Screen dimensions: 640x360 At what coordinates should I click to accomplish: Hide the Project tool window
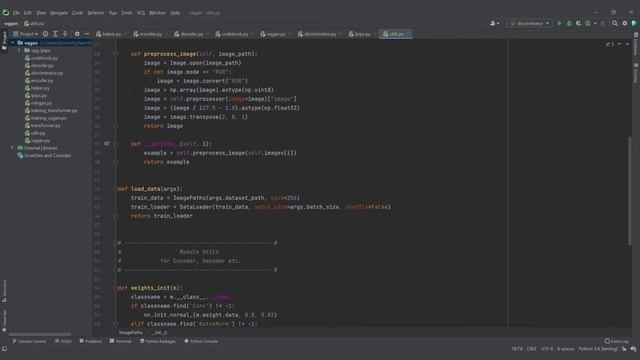click(x=87, y=34)
